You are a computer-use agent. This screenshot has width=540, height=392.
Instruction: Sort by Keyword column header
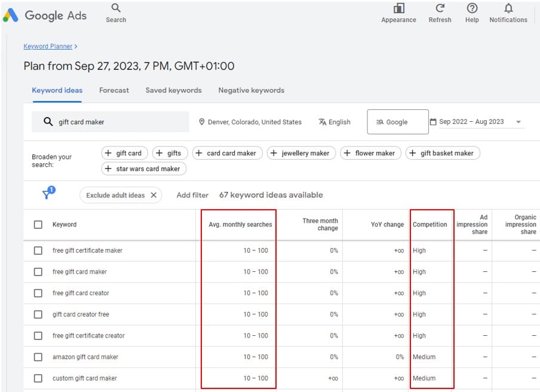coord(65,225)
